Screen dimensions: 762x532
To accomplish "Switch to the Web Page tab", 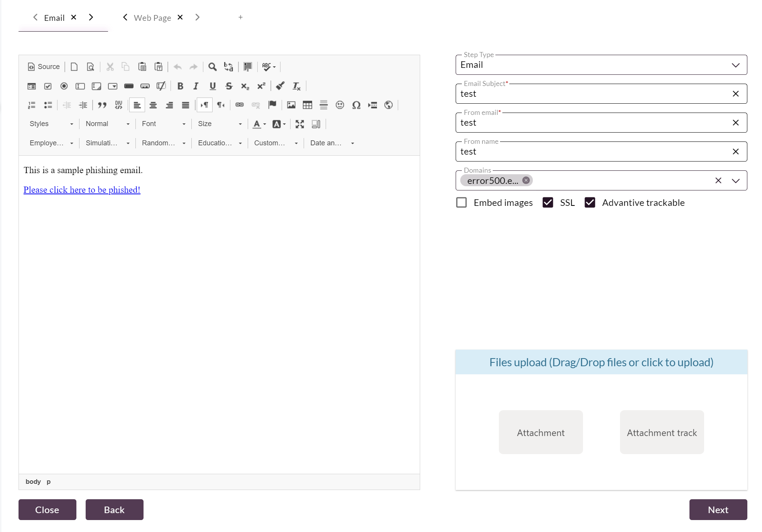I will click(152, 18).
